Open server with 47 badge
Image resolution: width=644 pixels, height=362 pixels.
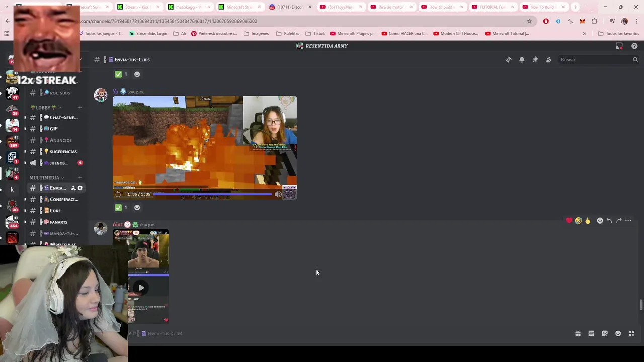(x=12, y=93)
